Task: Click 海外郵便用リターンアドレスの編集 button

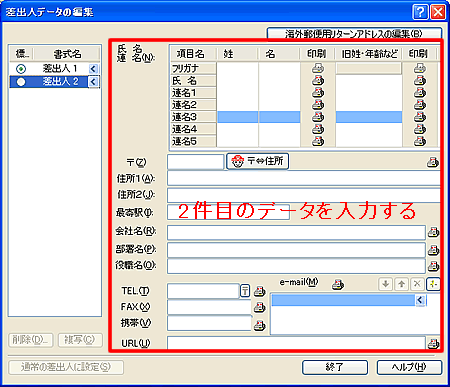Action: point(354,33)
